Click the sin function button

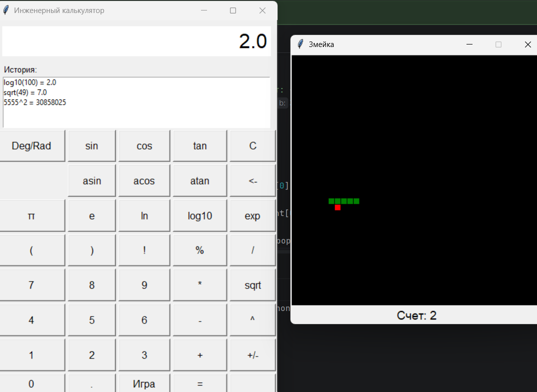(x=92, y=146)
